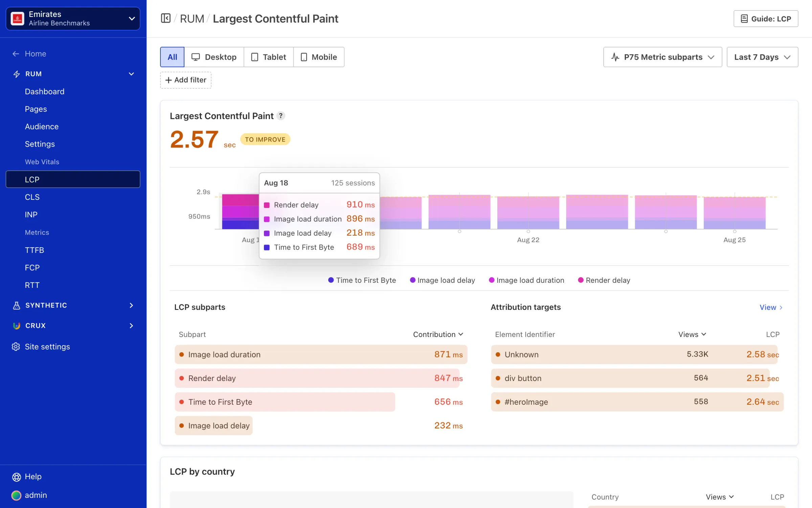The width and height of the screenshot is (812, 508).
Task: Filter by Mobile devices
Action: [319, 57]
